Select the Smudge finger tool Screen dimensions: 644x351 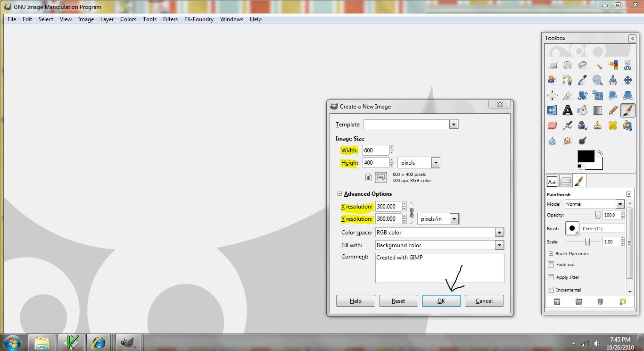point(568,141)
